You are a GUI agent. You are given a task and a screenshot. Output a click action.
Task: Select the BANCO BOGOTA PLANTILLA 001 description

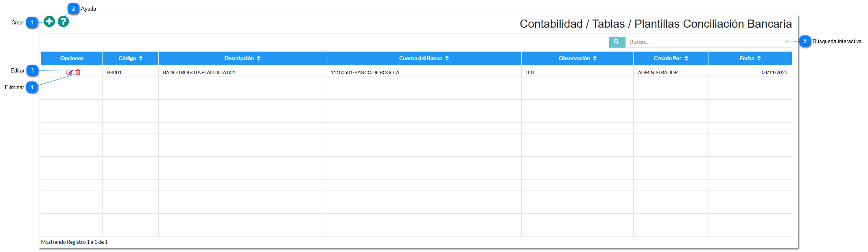tap(199, 72)
